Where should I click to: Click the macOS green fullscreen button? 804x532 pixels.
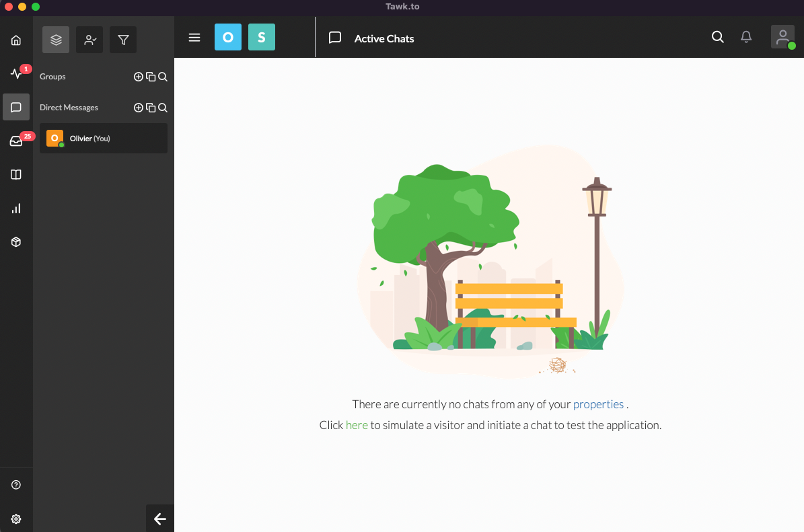[36, 7]
